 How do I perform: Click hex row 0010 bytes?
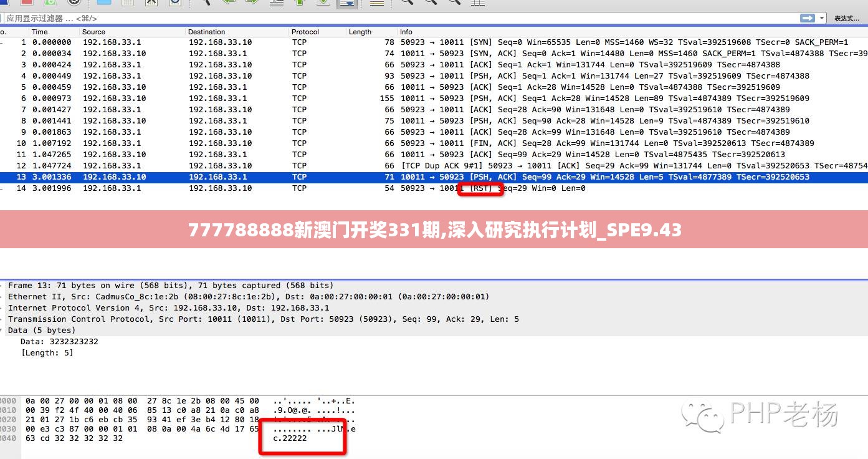[142, 410]
